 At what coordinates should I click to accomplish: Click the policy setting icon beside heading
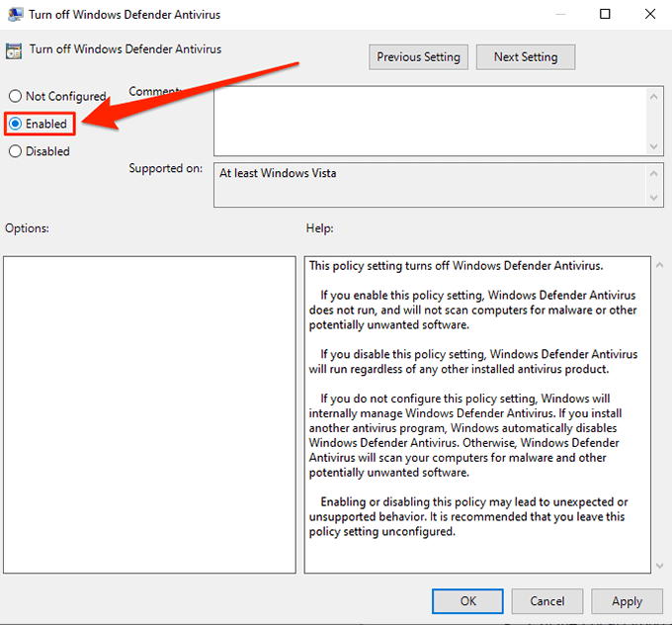point(14,51)
